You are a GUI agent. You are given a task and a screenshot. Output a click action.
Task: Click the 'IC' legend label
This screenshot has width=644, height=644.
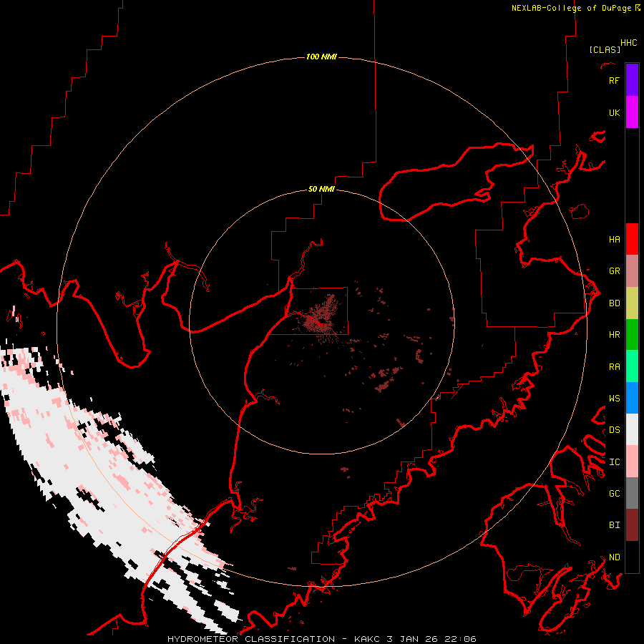pyautogui.click(x=614, y=462)
